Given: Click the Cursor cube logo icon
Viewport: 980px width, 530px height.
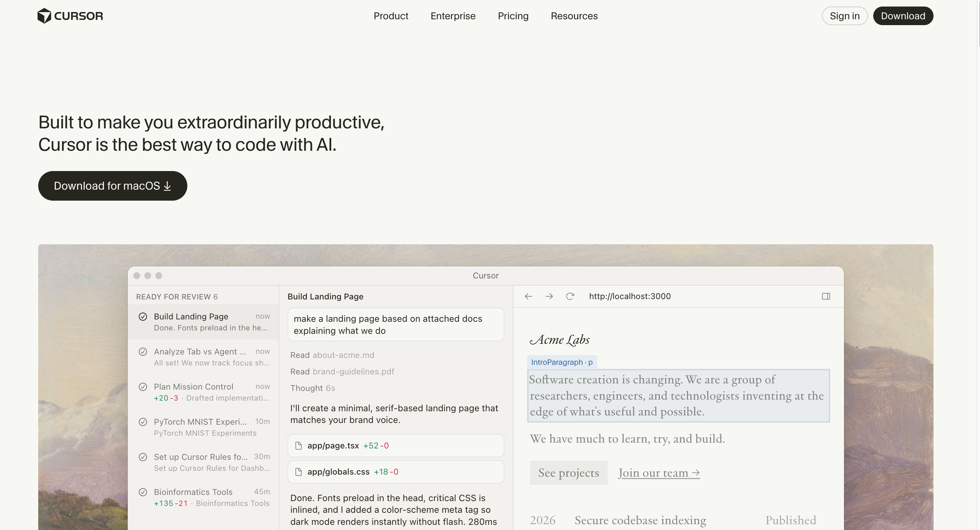Looking at the screenshot, I should (44, 16).
